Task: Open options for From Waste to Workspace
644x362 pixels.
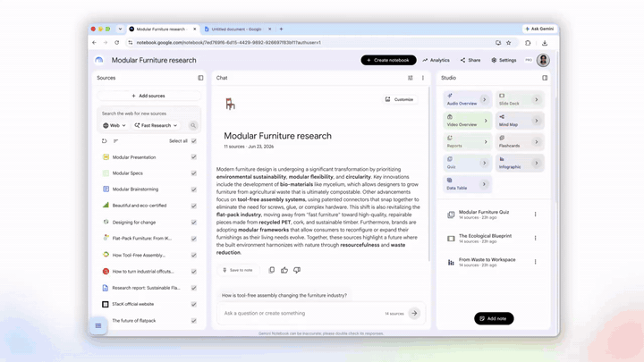Action: click(x=535, y=262)
